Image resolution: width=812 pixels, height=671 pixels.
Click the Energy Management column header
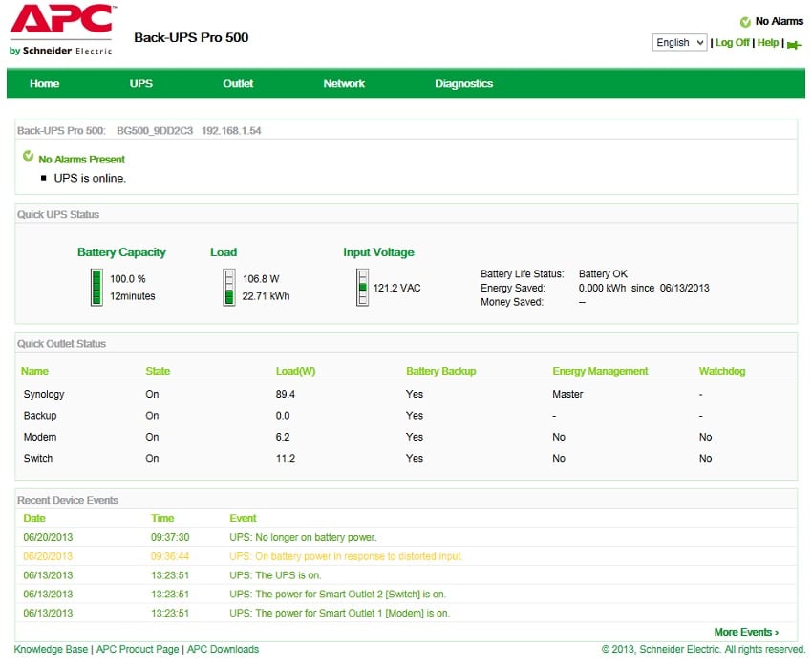[x=600, y=371]
